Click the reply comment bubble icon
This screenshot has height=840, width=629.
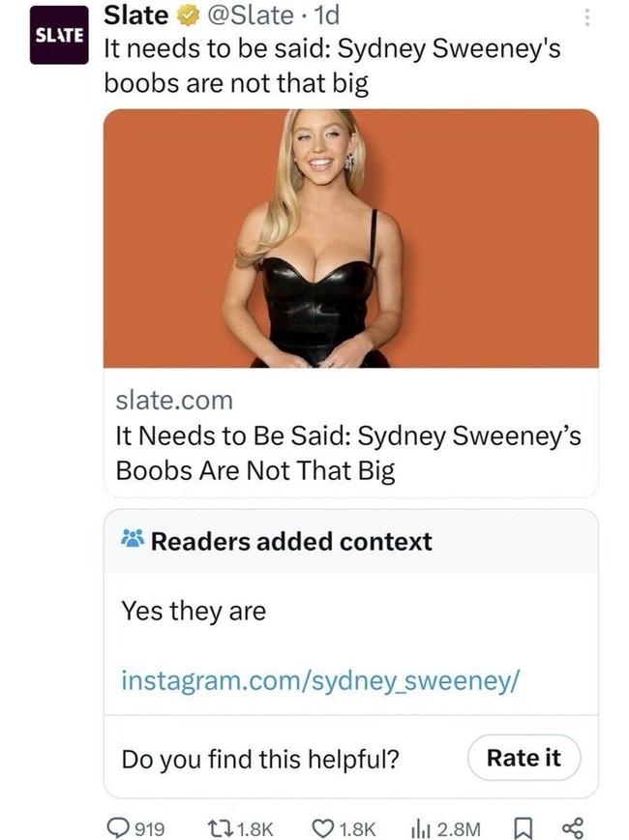click(116, 827)
